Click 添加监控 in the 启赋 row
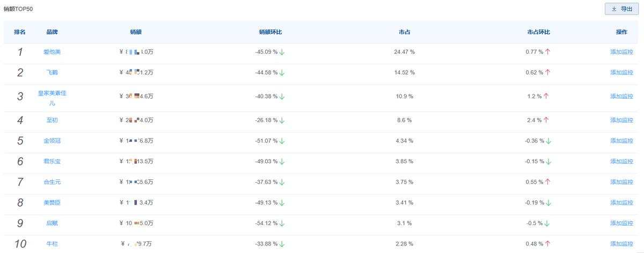This screenshot has width=644, height=253. click(621, 223)
